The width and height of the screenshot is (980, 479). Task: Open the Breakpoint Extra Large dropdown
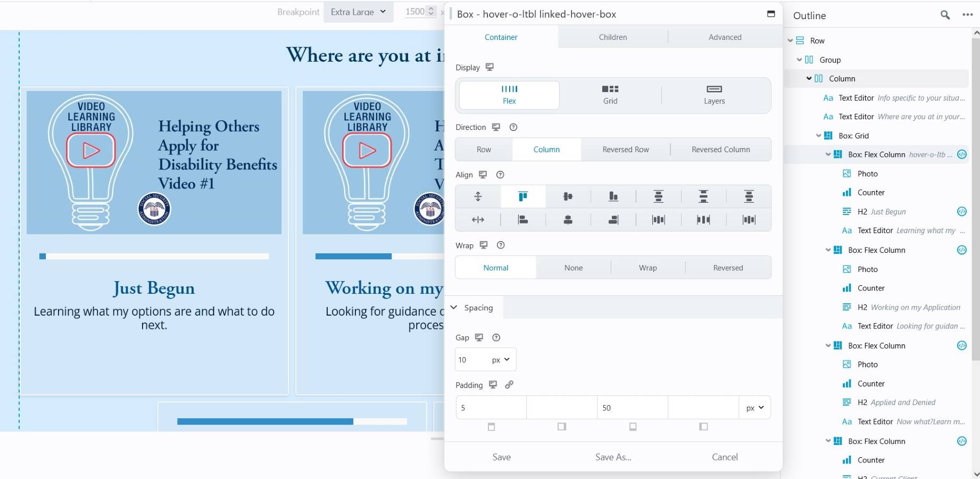pos(358,12)
